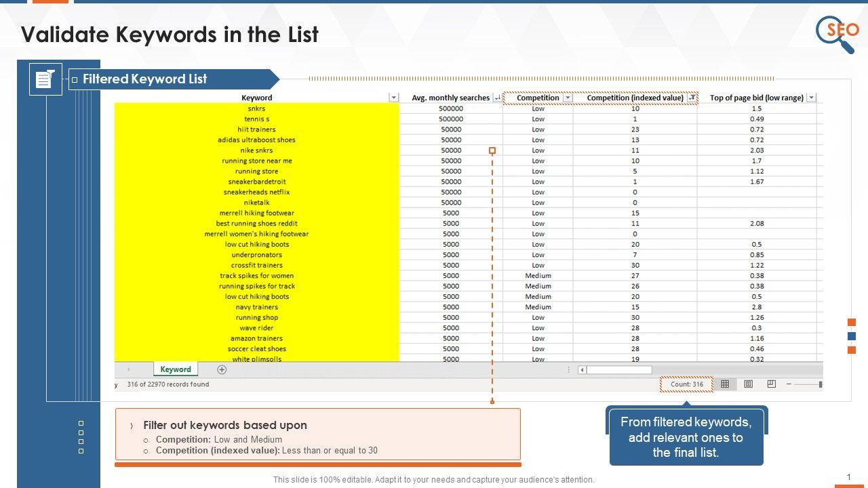Click the horizontal scrollbar thumb
This screenshot has width=868, height=488.
coord(618,370)
